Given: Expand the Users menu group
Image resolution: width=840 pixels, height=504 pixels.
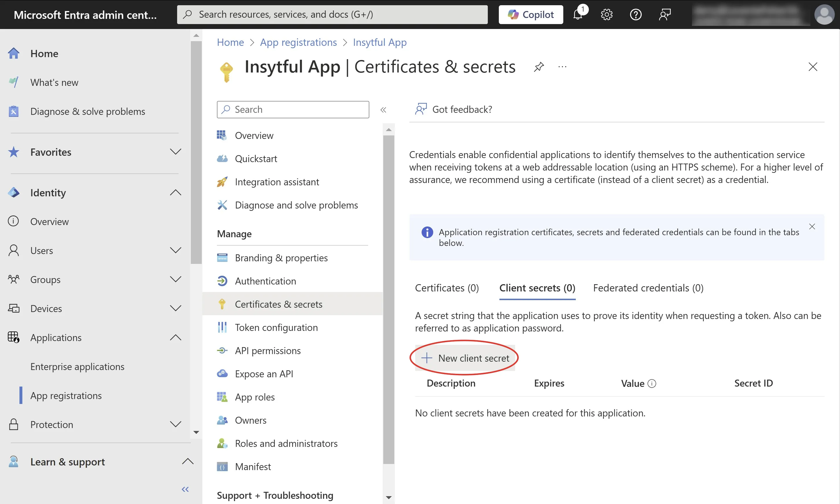Looking at the screenshot, I should pyautogui.click(x=175, y=250).
